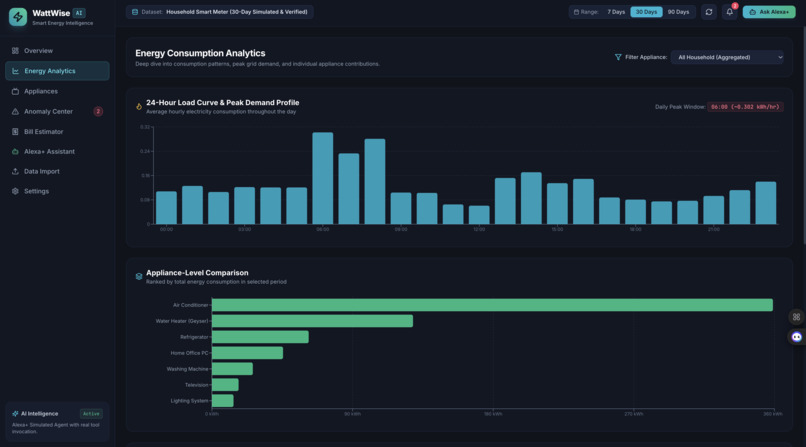Click the Washing Machine bar
806x447 pixels.
[232, 369]
